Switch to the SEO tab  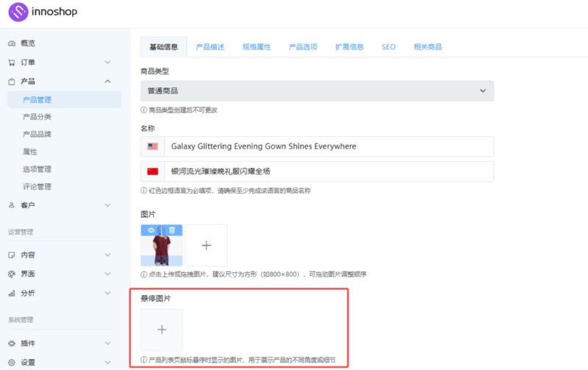388,47
